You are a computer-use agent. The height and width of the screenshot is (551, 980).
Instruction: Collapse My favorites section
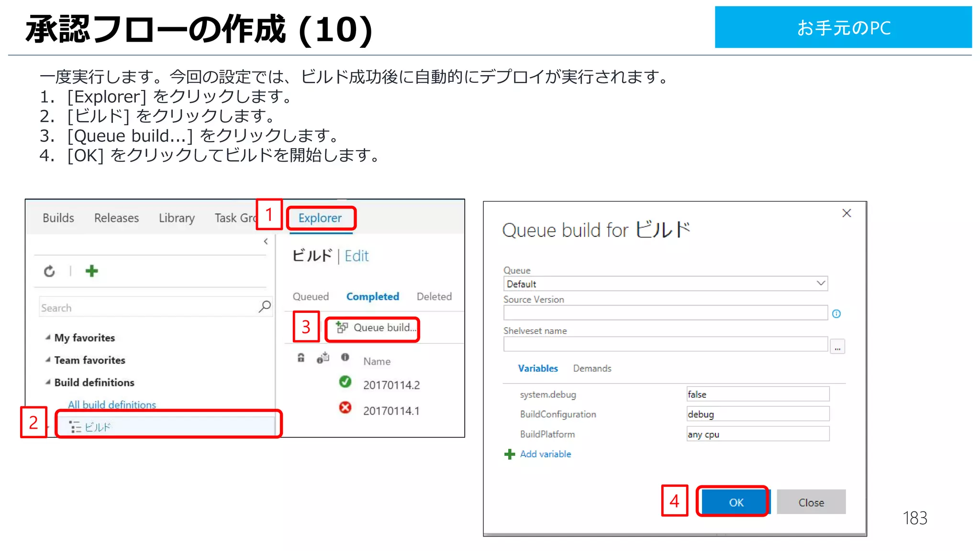point(48,338)
